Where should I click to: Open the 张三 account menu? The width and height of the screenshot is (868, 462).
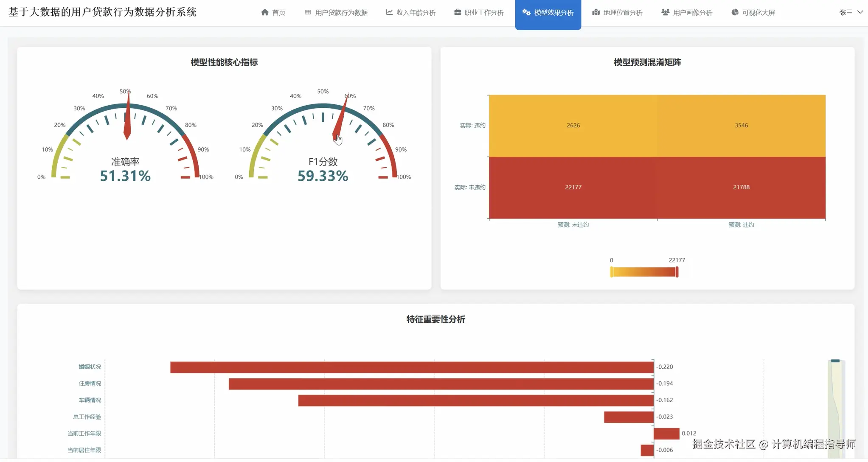pyautogui.click(x=846, y=12)
